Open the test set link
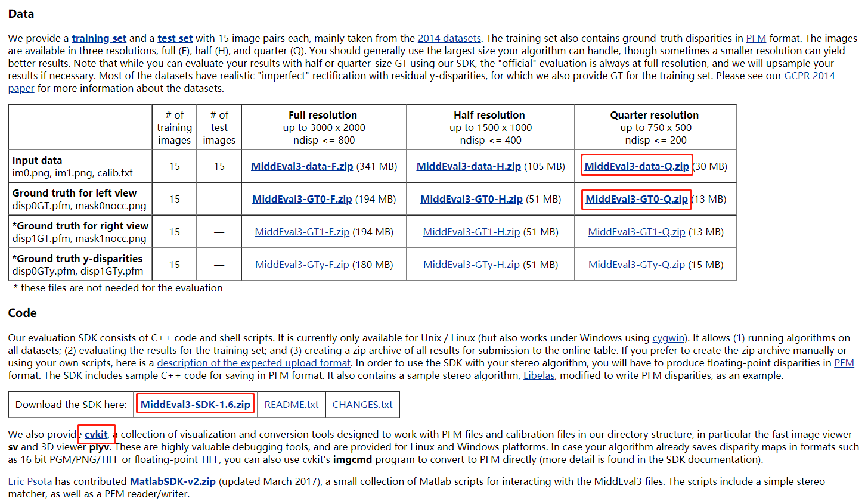This screenshot has height=504, width=865. [175, 38]
